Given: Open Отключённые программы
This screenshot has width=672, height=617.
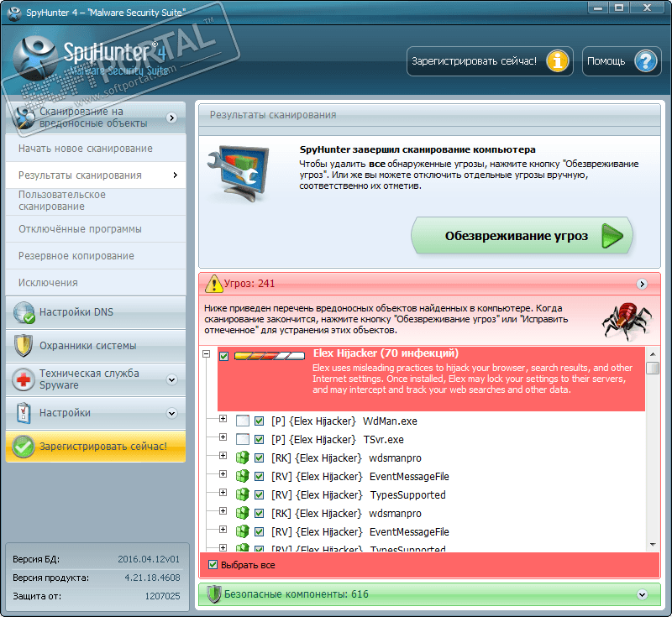Looking at the screenshot, I should point(96,229).
